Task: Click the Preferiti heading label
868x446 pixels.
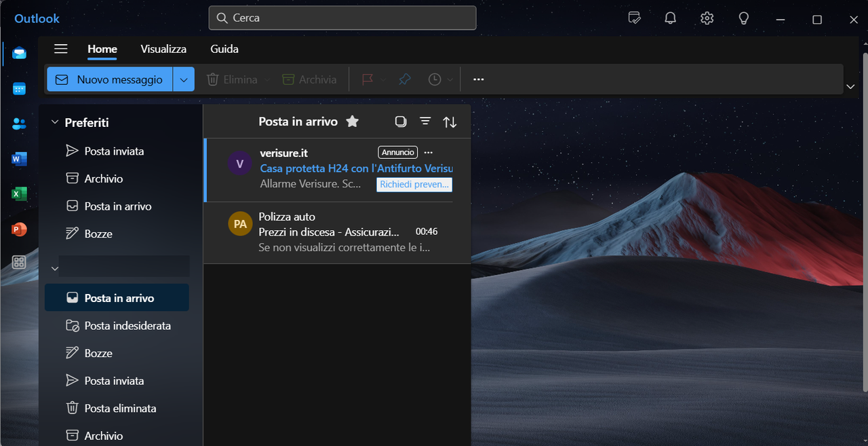Action: click(87, 122)
